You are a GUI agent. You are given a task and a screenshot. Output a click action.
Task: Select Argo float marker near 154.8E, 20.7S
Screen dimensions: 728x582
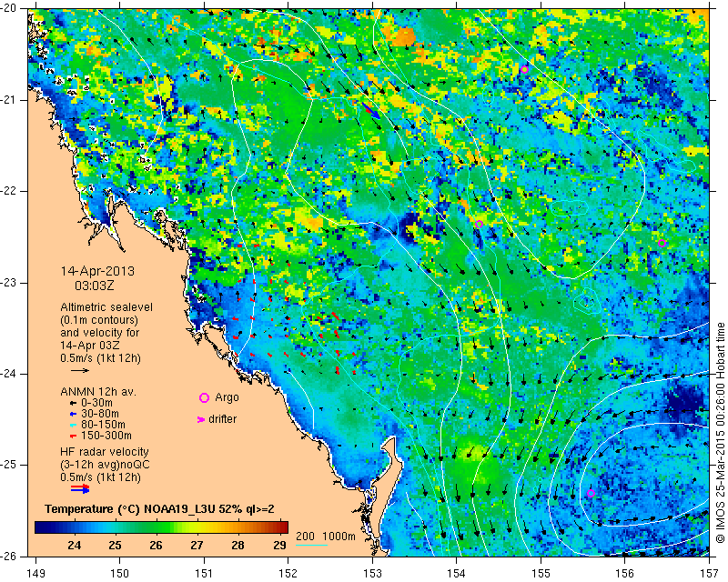click(x=525, y=70)
